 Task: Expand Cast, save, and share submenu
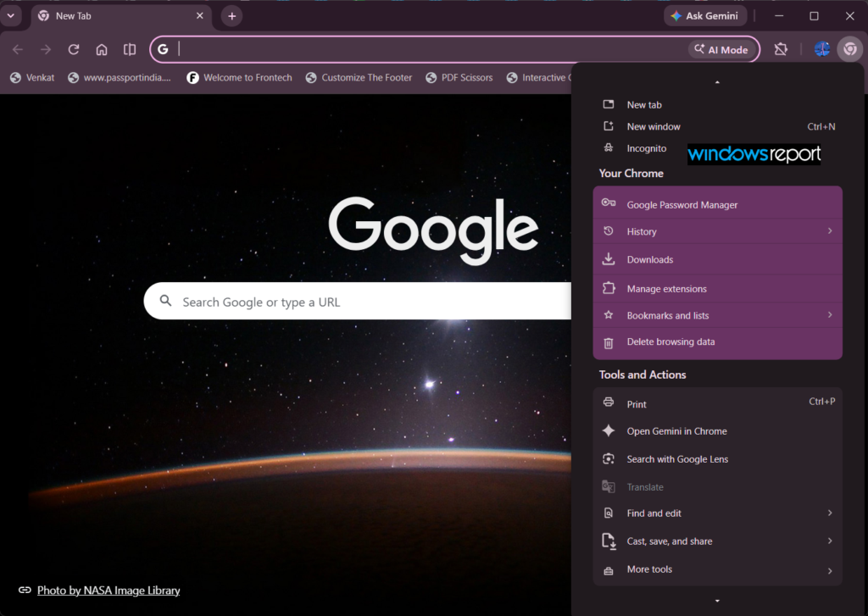[x=717, y=541]
